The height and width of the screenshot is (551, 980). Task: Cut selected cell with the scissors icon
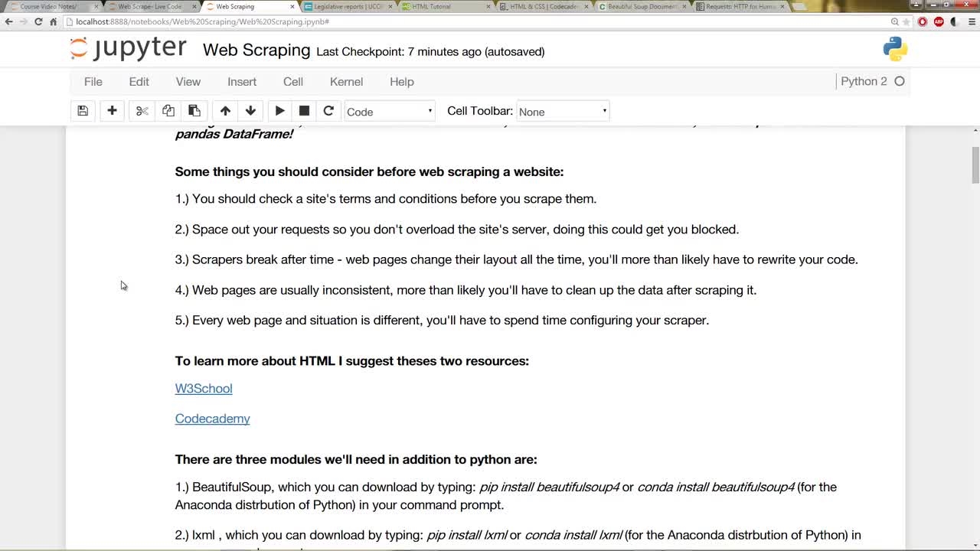[x=142, y=111]
